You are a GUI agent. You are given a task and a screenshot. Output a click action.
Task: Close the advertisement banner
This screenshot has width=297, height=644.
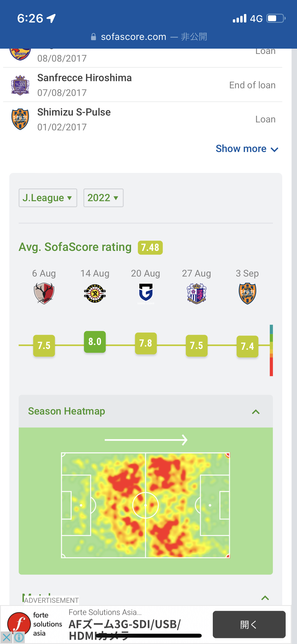click(x=6, y=637)
